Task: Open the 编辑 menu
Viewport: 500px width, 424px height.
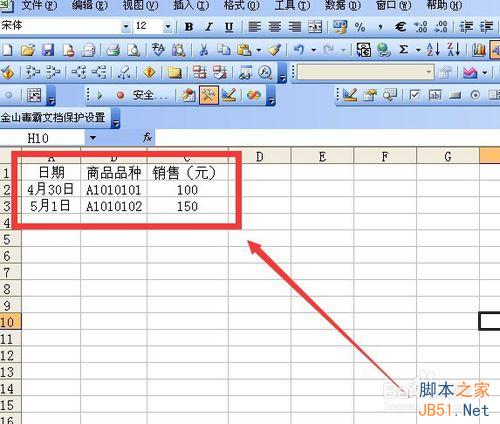Action: [89, 6]
